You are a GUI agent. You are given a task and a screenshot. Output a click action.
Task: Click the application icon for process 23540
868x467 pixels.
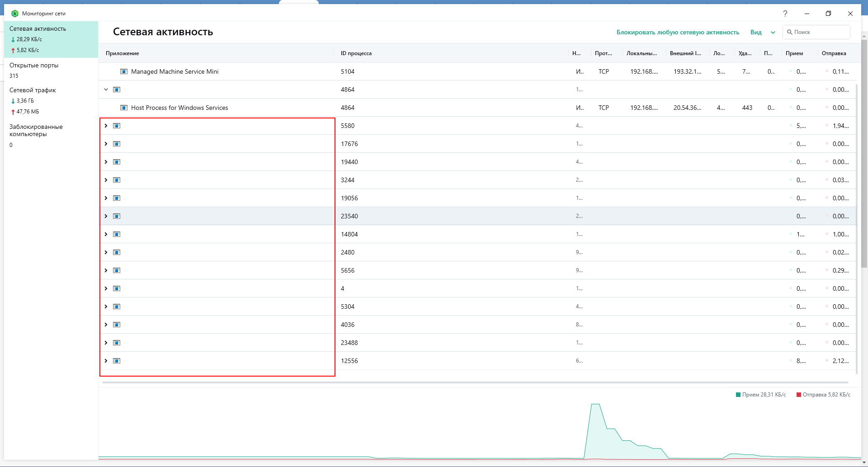coord(117,216)
